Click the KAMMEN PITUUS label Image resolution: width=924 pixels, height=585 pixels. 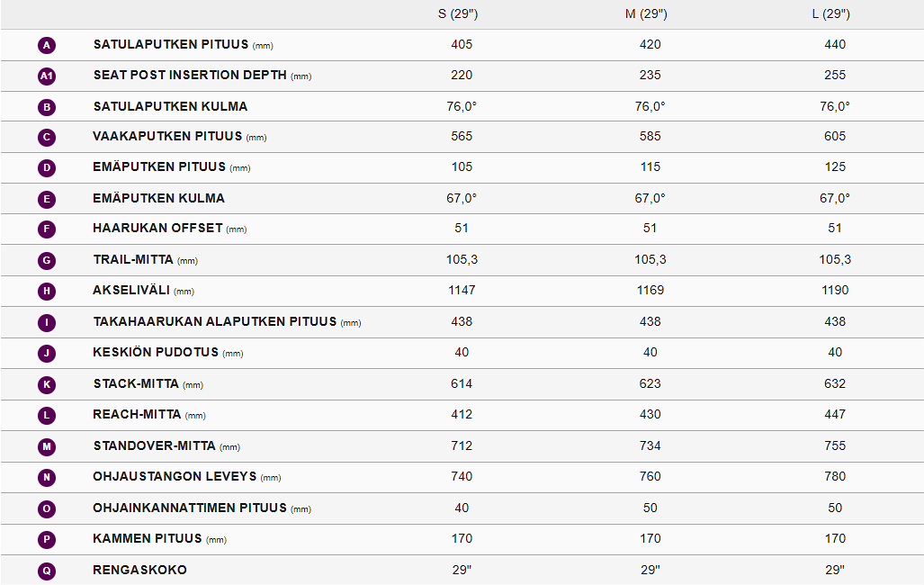click(x=148, y=538)
